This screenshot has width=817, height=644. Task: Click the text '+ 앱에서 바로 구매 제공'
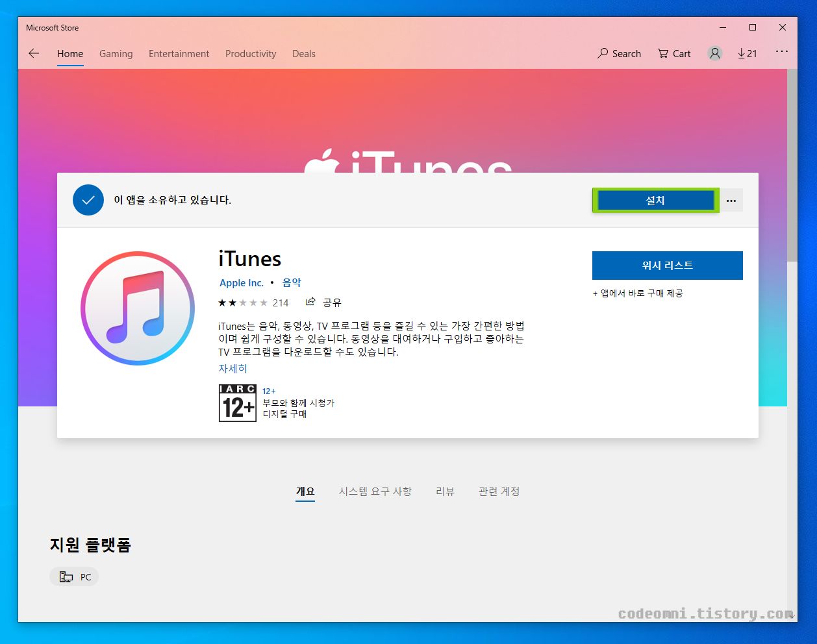(638, 293)
